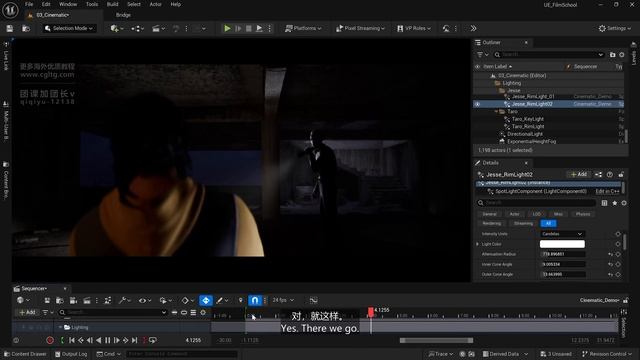Viewport: 640px width, 360px height.
Task: Toggle Sequencer snapping magnet icon
Action: (255, 300)
